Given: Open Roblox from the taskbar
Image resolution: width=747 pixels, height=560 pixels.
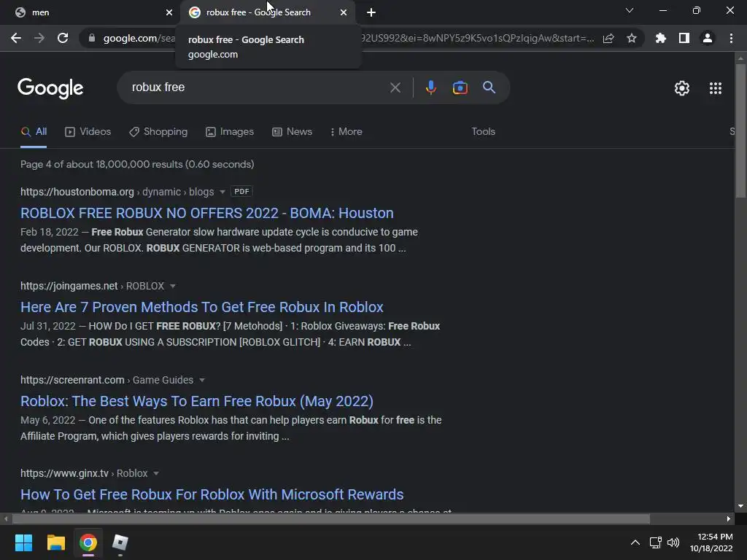Looking at the screenshot, I should [120, 542].
